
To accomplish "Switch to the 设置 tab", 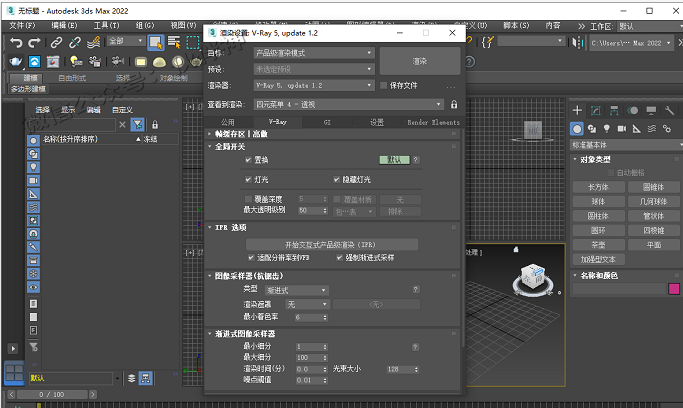I will click(x=377, y=122).
